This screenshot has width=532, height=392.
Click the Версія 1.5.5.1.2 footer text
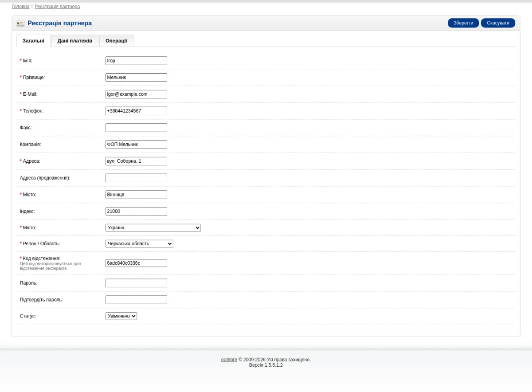click(266, 365)
